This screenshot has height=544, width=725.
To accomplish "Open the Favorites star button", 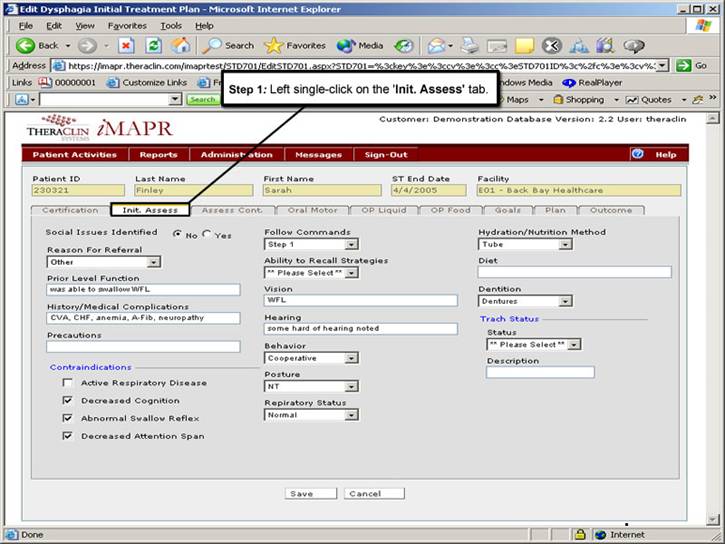I will coord(295,45).
